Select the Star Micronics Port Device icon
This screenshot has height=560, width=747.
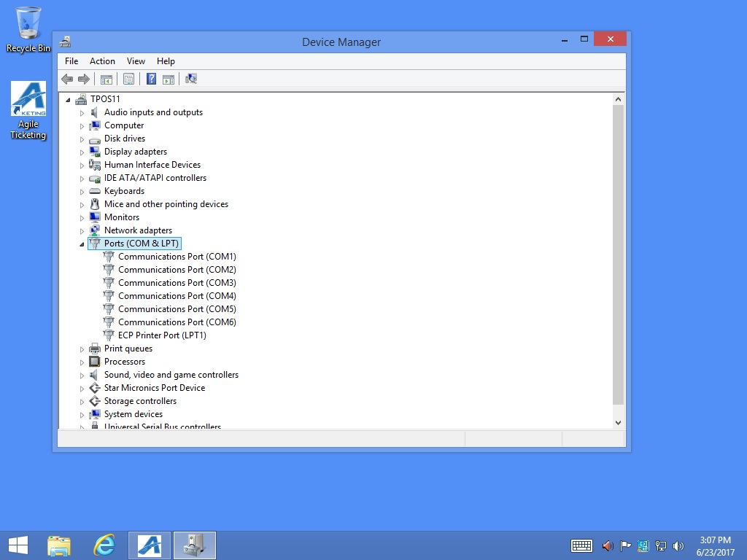tap(95, 388)
